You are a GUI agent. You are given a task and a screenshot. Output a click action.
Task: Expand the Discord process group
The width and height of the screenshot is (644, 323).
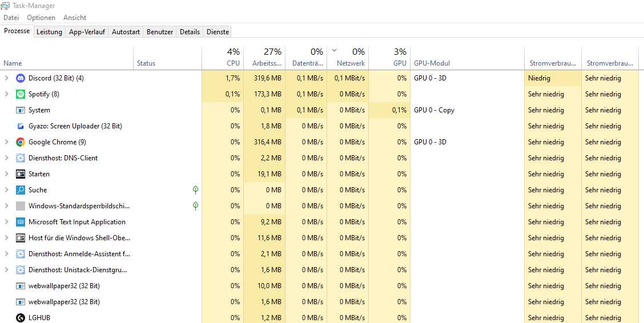click(x=7, y=78)
